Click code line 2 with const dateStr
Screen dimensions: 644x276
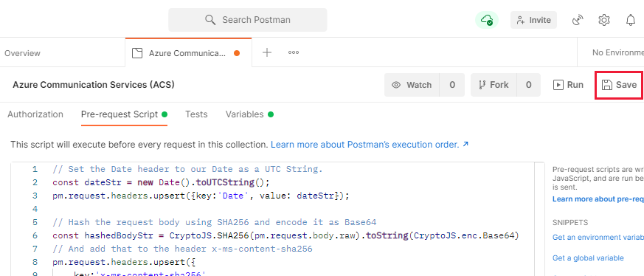coord(162,182)
